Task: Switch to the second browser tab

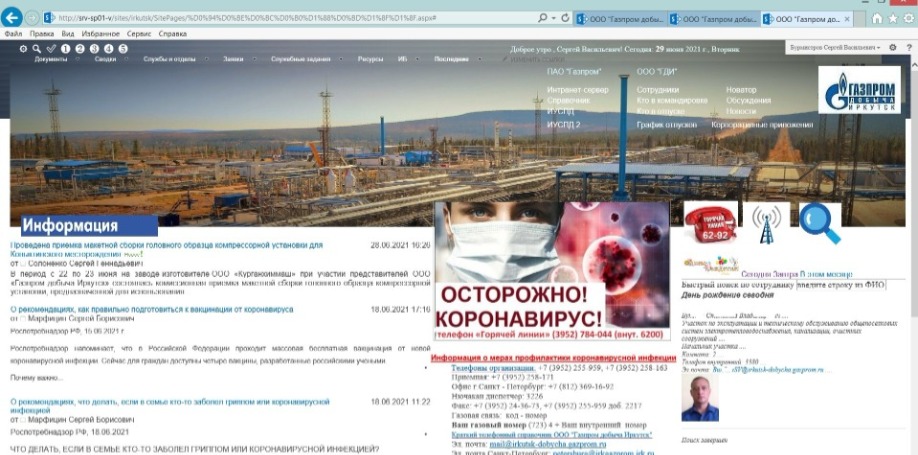Action: click(x=713, y=18)
